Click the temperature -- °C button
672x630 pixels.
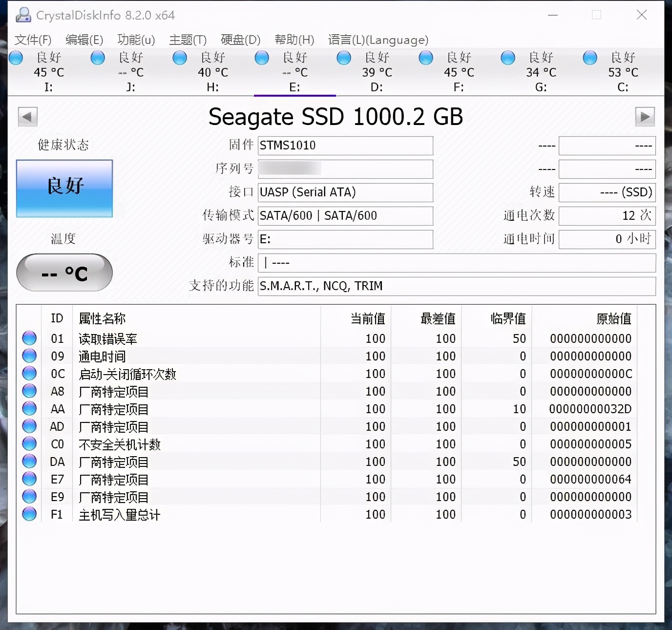point(64,273)
